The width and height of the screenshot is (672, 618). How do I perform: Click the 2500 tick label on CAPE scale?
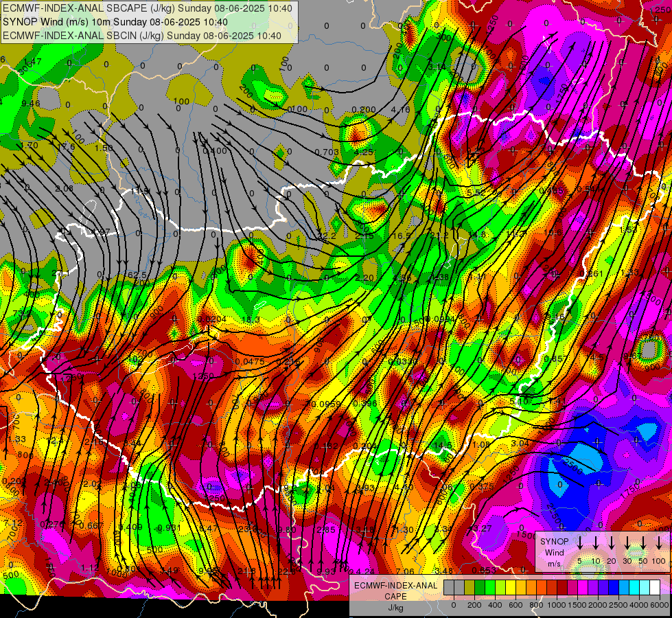tap(618, 605)
